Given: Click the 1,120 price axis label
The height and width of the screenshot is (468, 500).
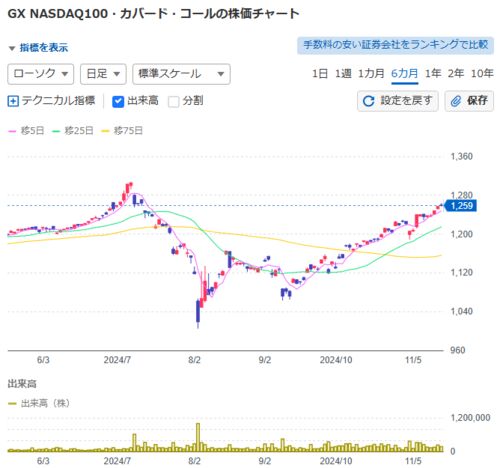Looking at the screenshot, I should point(461,273).
